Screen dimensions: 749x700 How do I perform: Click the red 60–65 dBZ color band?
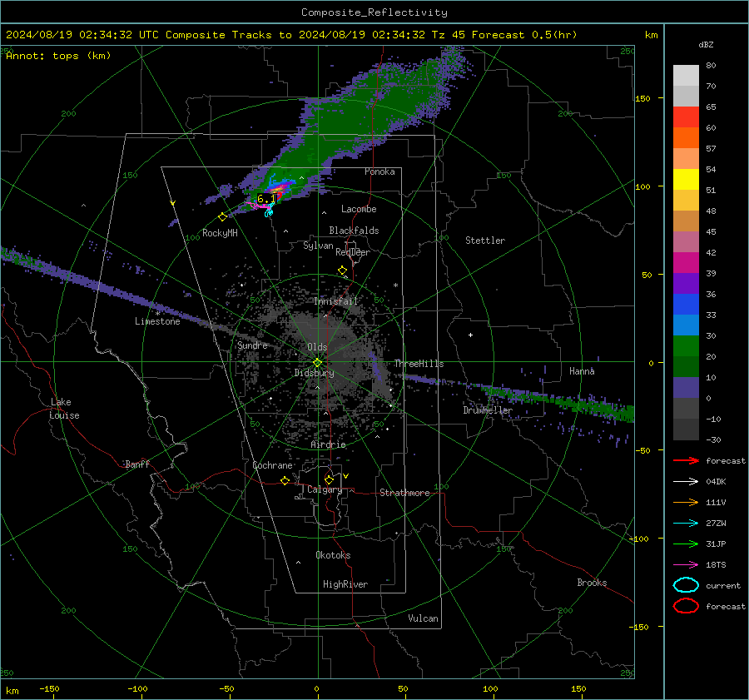(x=686, y=117)
